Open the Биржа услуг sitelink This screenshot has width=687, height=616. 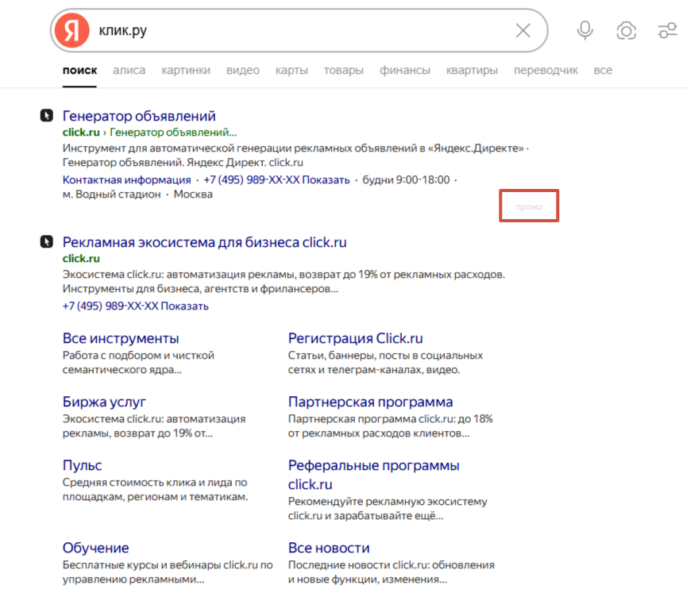(104, 402)
